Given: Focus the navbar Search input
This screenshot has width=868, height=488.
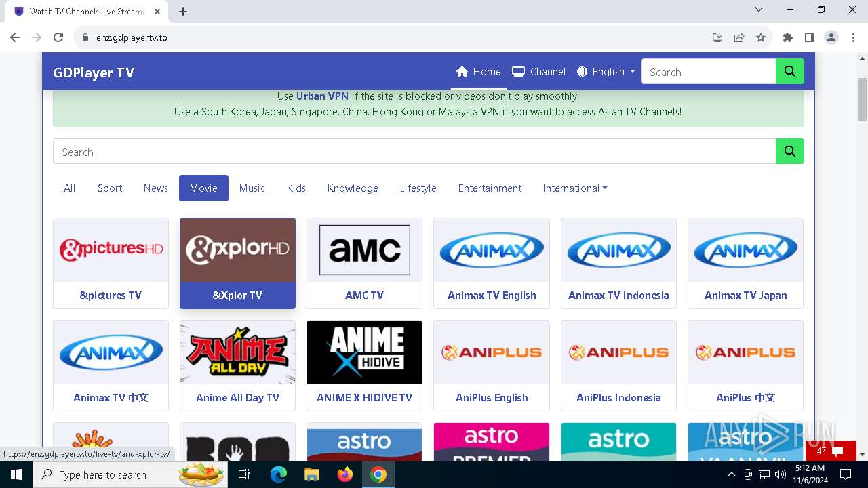Looking at the screenshot, I should tap(708, 71).
